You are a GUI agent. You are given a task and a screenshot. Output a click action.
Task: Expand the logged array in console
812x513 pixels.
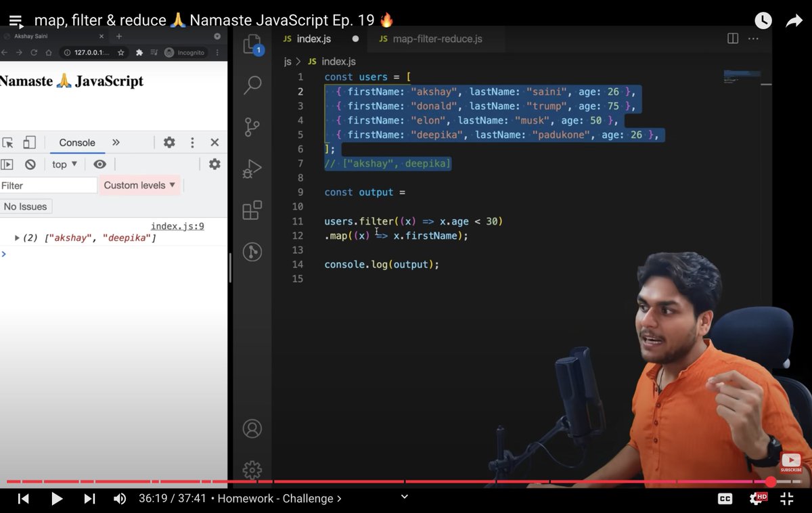[17, 238]
